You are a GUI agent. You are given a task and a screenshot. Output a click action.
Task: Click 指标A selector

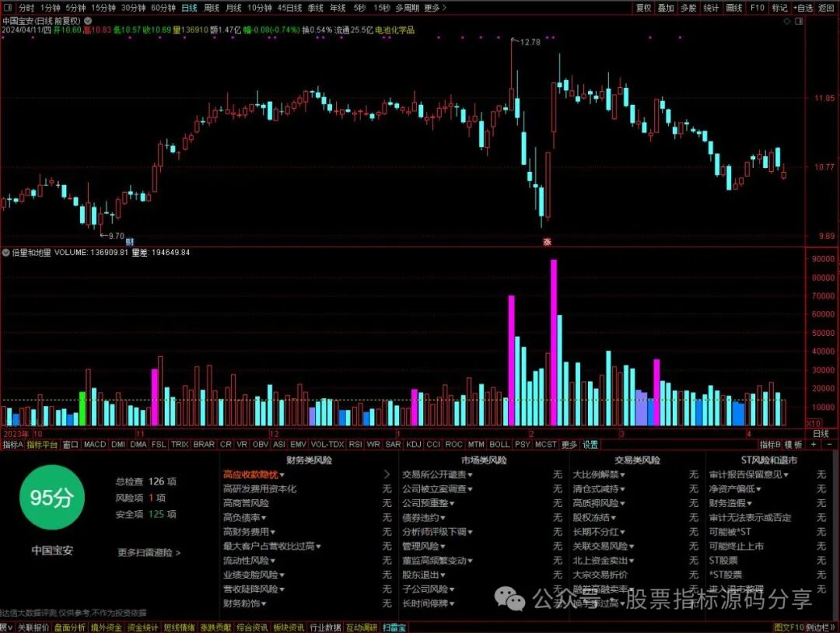coord(13,445)
